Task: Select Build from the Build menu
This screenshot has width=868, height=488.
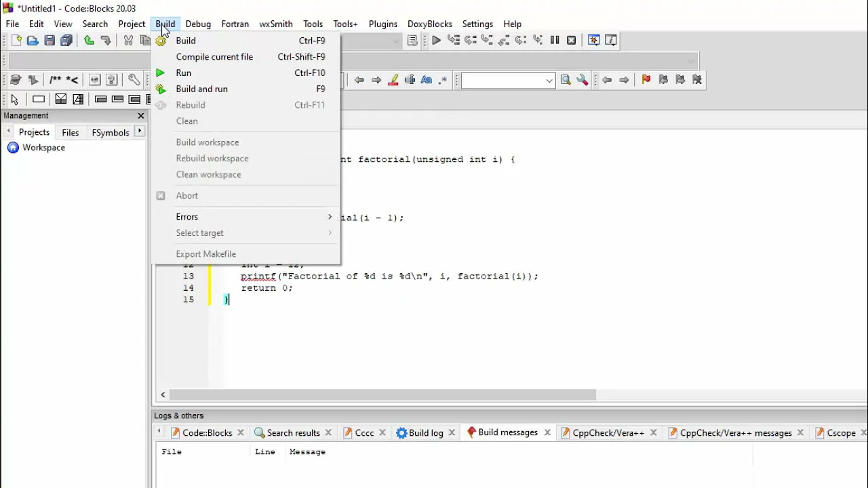Action: click(x=245, y=41)
